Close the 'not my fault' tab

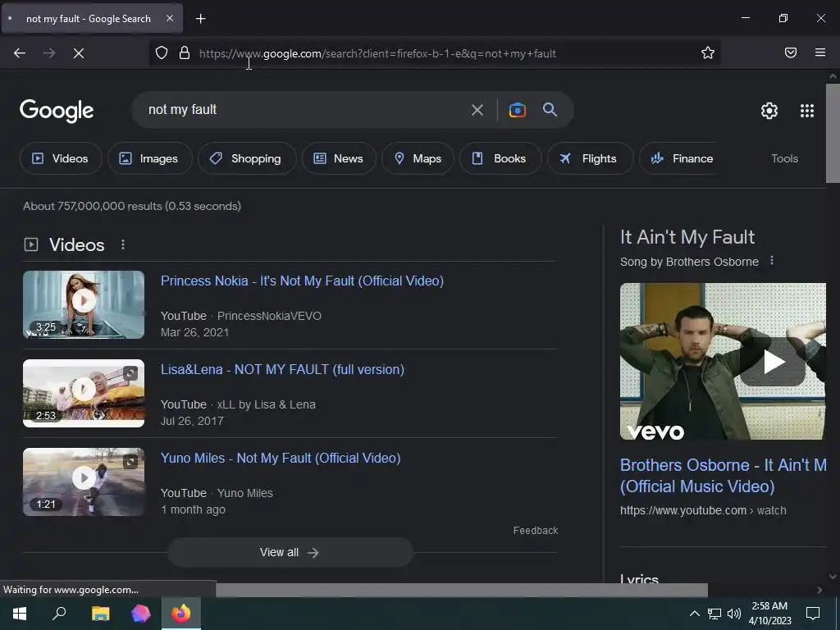click(170, 18)
